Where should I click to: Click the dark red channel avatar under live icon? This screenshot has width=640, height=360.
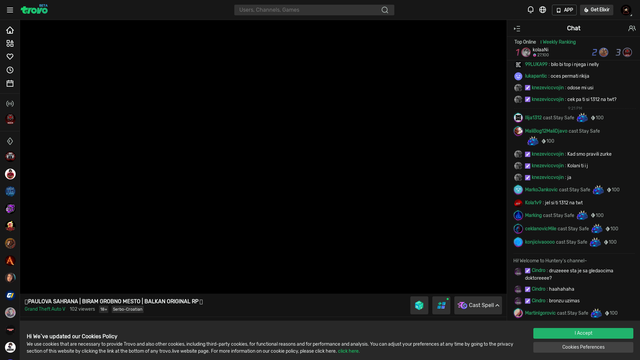tap(10, 119)
